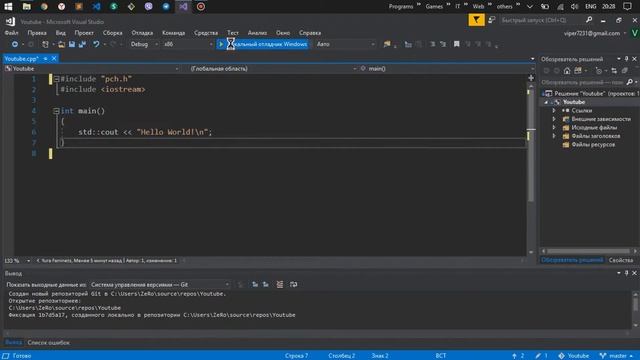Switch to the Свойства tab
Viewport: 640px width, 360px height.
coord(621,260)
